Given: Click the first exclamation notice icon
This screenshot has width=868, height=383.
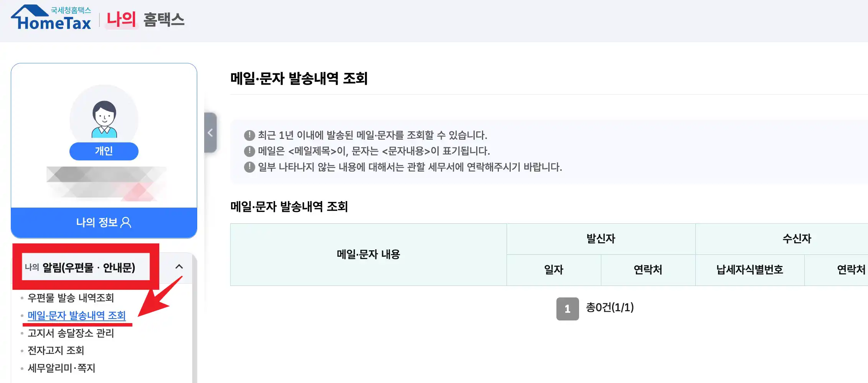Looking at the screenshot, I should click(249, 135).
